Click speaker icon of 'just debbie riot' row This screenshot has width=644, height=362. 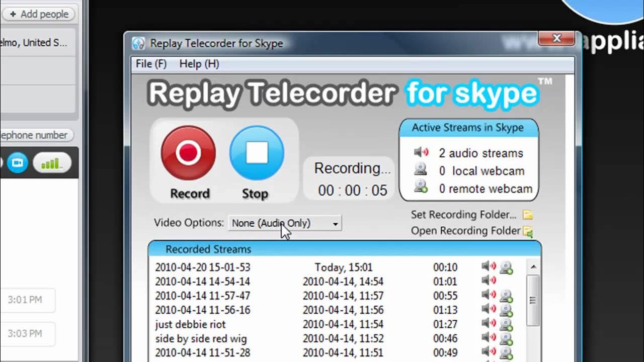[x=489, y=323]
